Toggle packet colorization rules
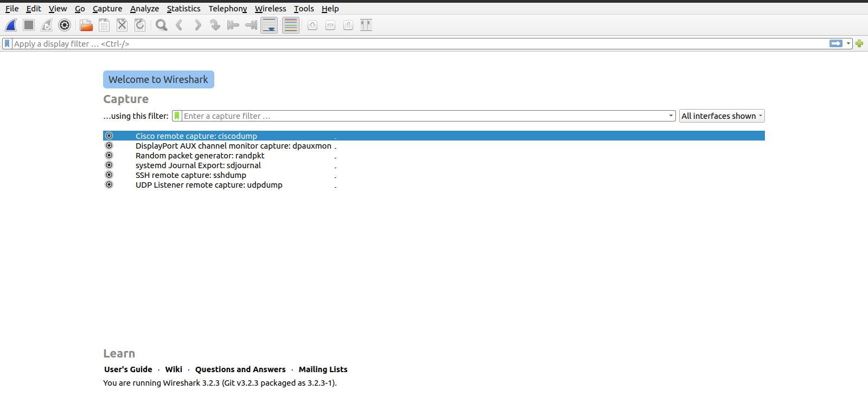868x396 pixels. tap(291, 25)
